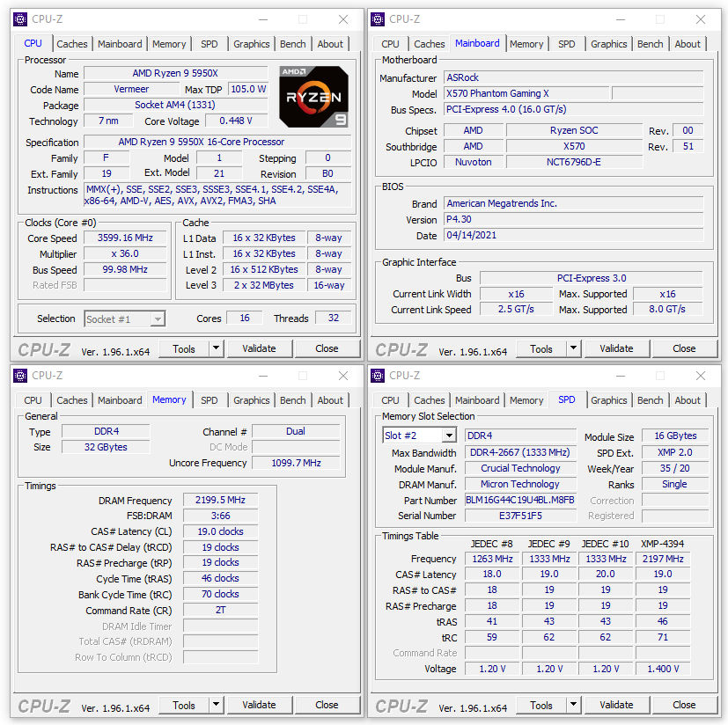Click the Max TDP value "105.0 W"
Screen dimensions: 728x725
248,89
